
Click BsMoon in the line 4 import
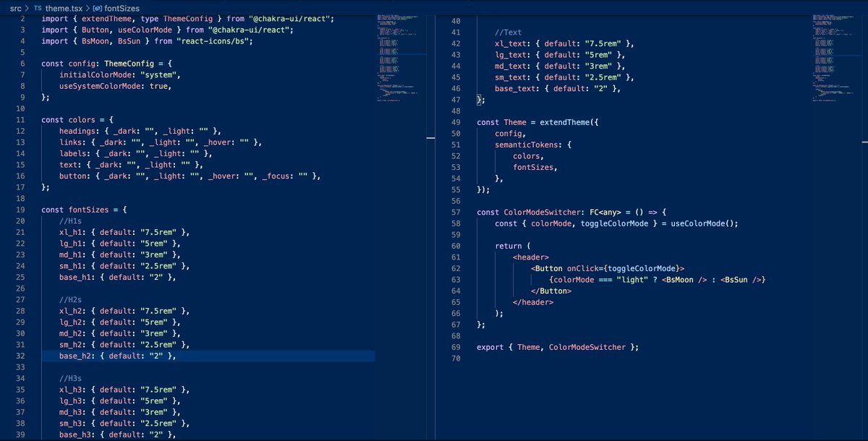(x=95, y=41)
